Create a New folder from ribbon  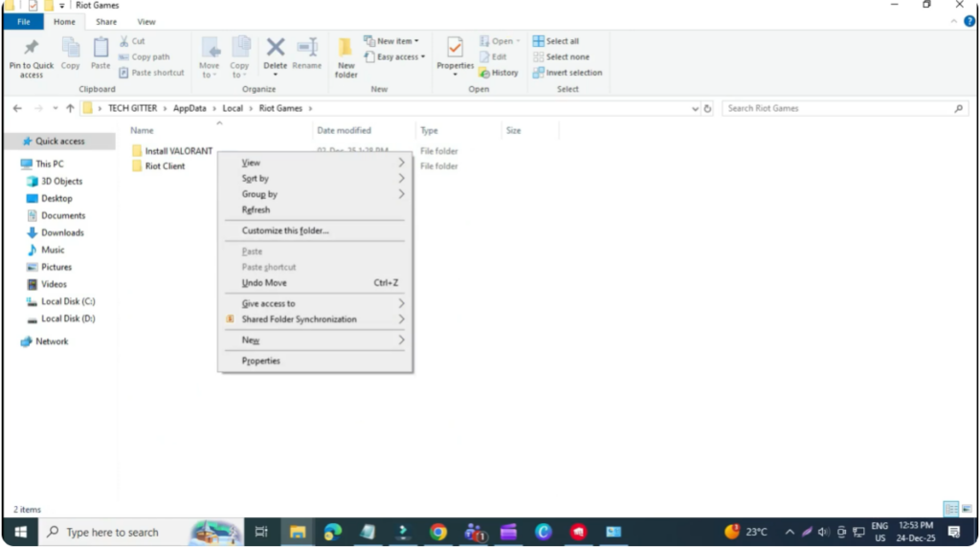pyautogui.click(x=345, y=57)
